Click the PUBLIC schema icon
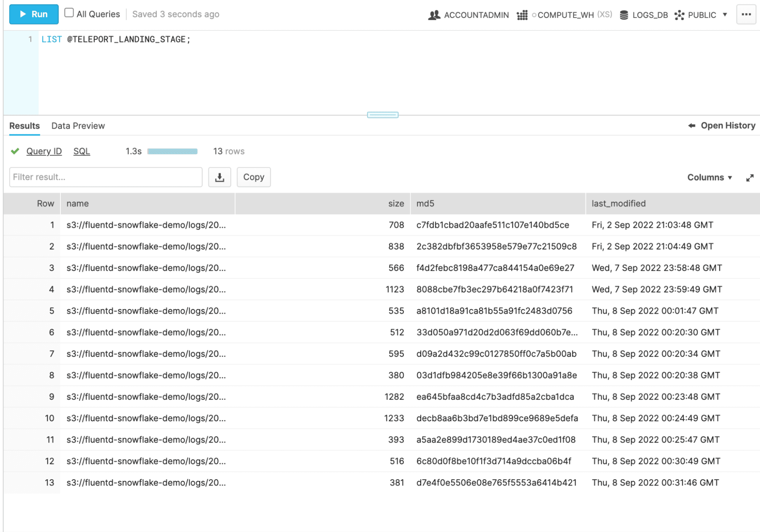760x532 pixels. click(x=679, y=15)
